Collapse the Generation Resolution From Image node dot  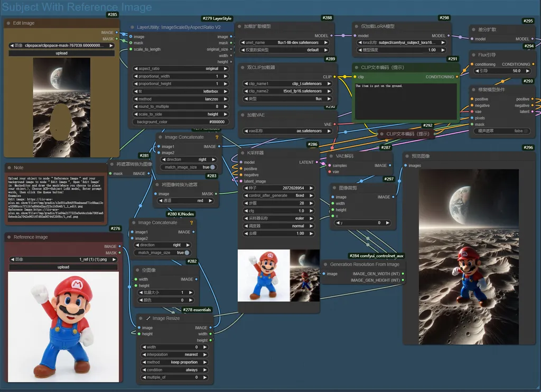(x=325, y=264)
